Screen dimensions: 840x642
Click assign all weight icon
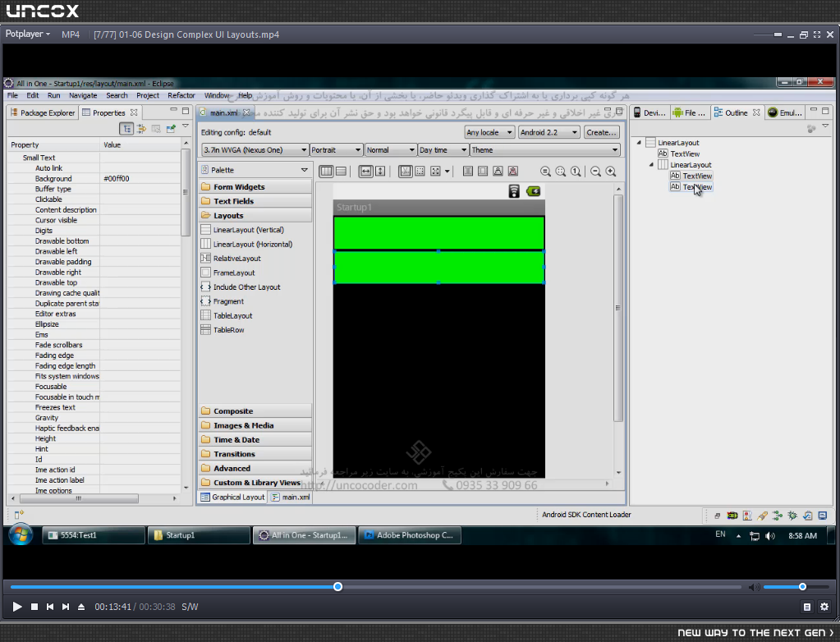(483, 172)
